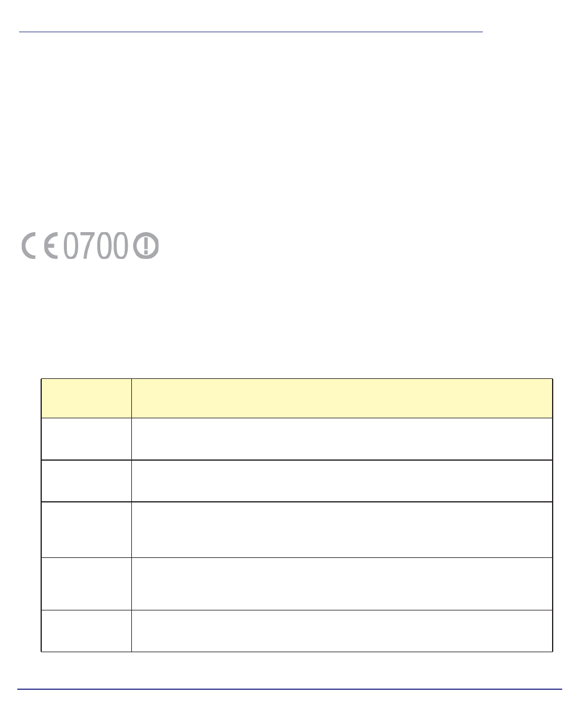This screenshot has height=728, width=564.
Task: Click third white row's left column cell
Action: (86, 529)
